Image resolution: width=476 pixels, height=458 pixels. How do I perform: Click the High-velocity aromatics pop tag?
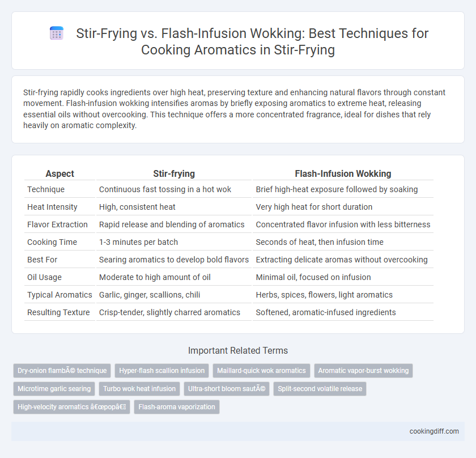(71, 407)
